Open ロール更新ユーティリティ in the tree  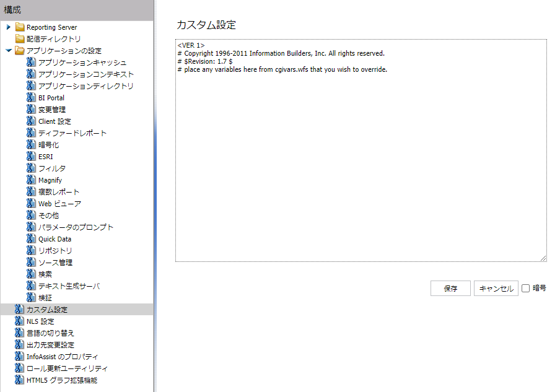67,368
